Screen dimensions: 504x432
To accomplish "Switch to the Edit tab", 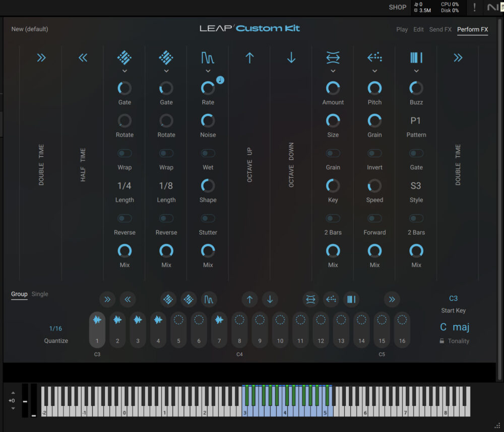I will [x=418, y=30].
